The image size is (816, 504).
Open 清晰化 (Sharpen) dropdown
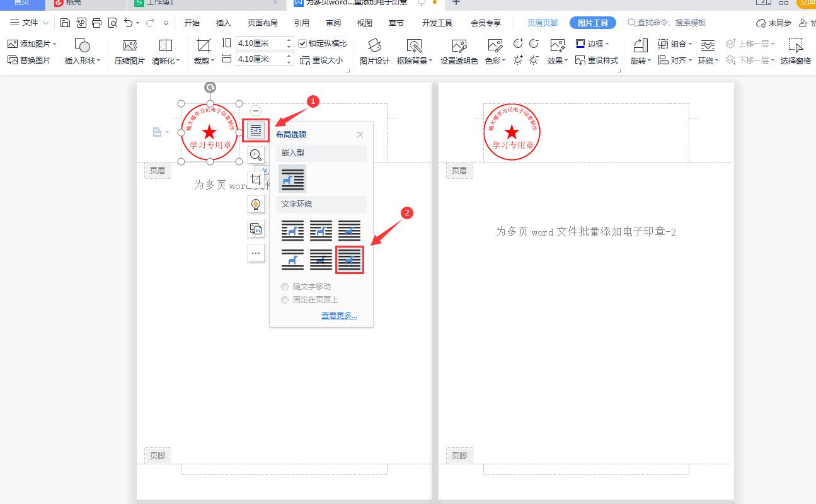tap(166, 52)
